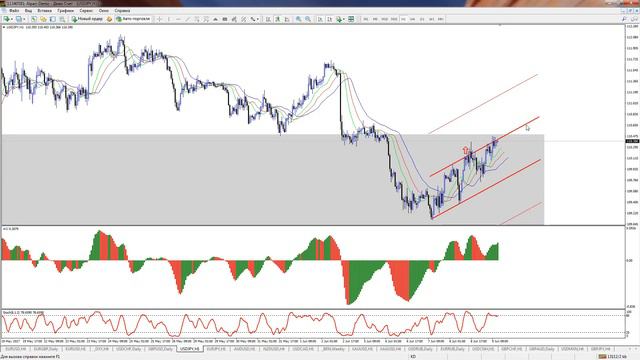Image resolution: width=640 pixels, height=360 pixels.
Task: Switch chart to Candlesticks mode
Action: [x=278, y=19]
